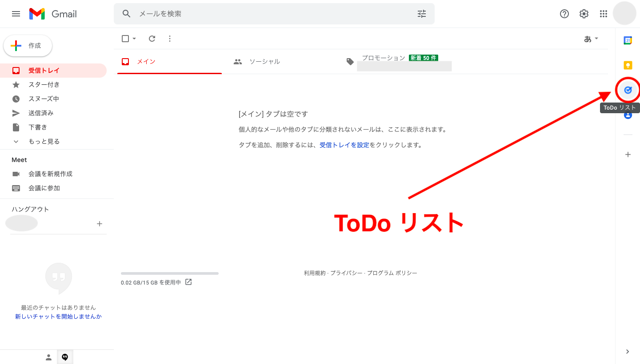This screenshot has height=364, width=640.
Task: Click the 作成 compose button
Action: click(28, 46)
